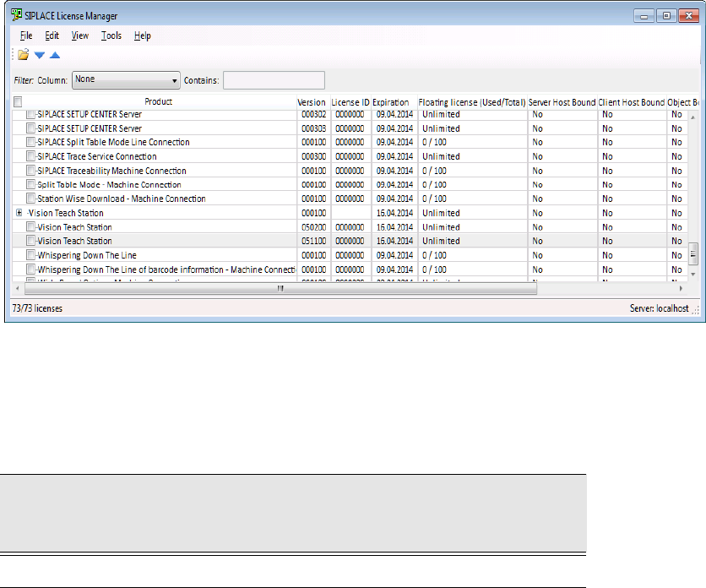706x588 pixels.
Task: Open the Tools menu
Action: pyautogui.click(x=111, y=36)
